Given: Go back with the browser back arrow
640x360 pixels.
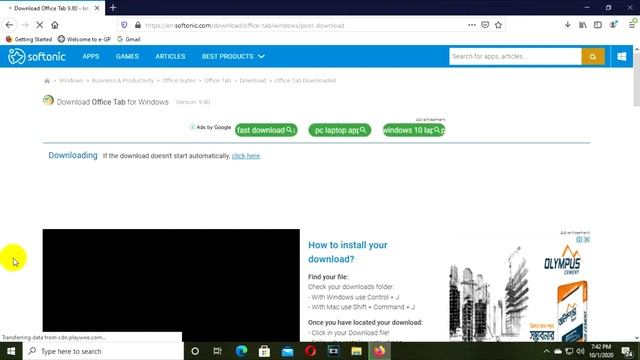Looking at the screenshot, I should (9, 25).
